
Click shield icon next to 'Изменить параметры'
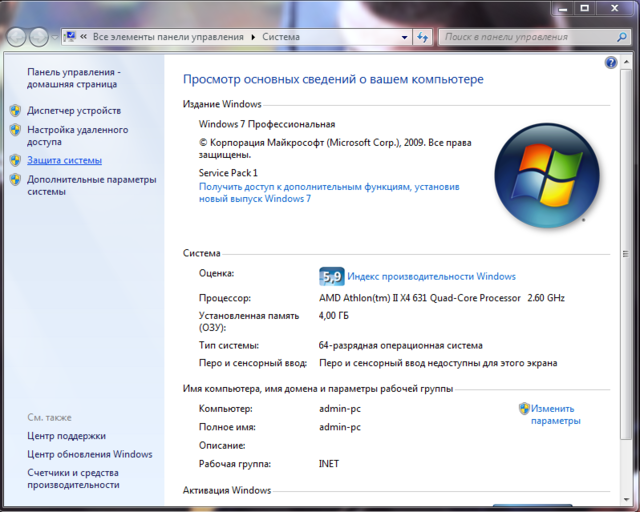(524, 408)
